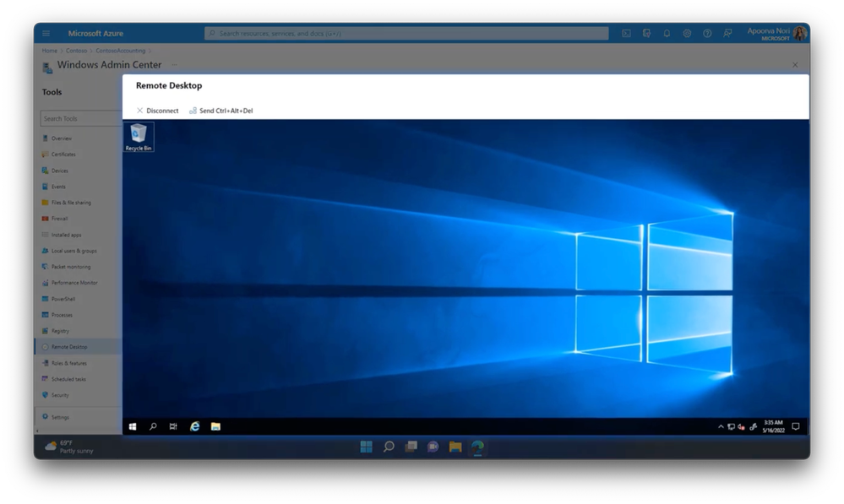Viewport: 844px width, 504px height.
Task: Open the weather widget showing 69°F
Action: [x=69, y=447]
